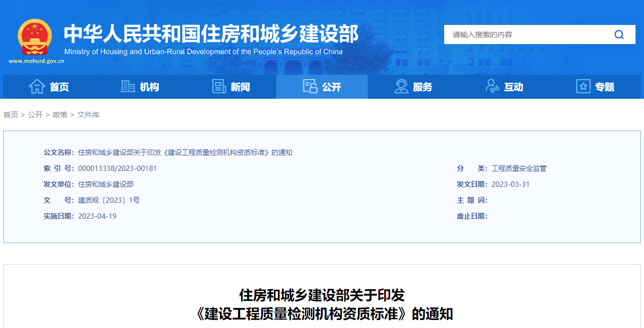
Task: Open the 首页 navigation tab
Action: coord(49,87)
